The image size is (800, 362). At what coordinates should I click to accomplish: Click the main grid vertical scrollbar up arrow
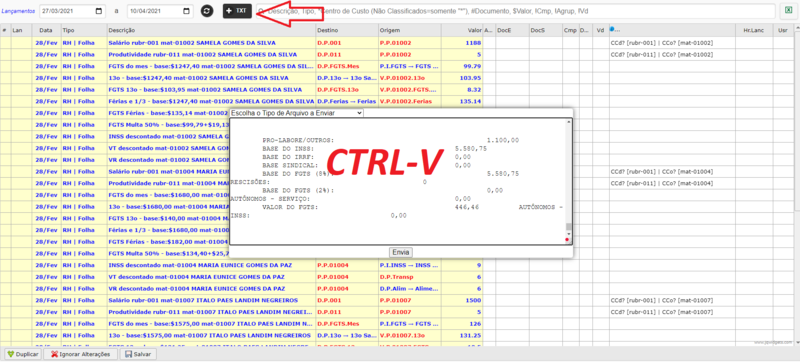pyautogui.click(x=797, y=28)
